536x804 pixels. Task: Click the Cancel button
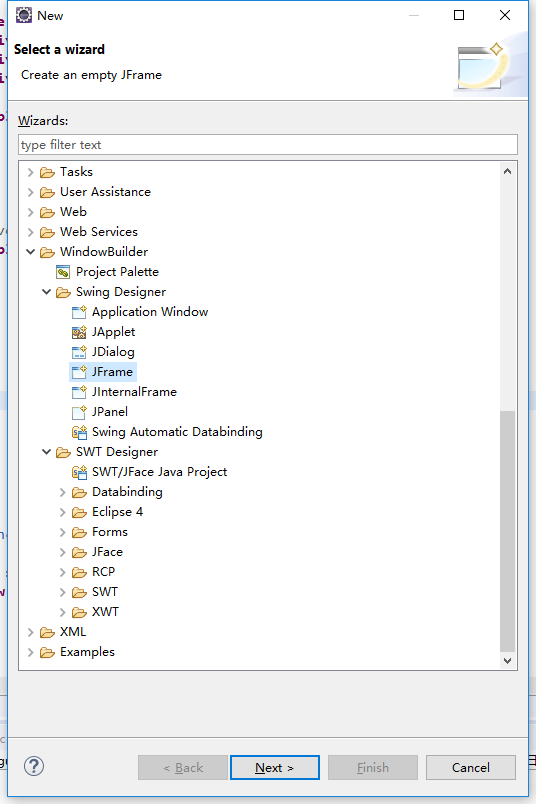tap(471, 767)
